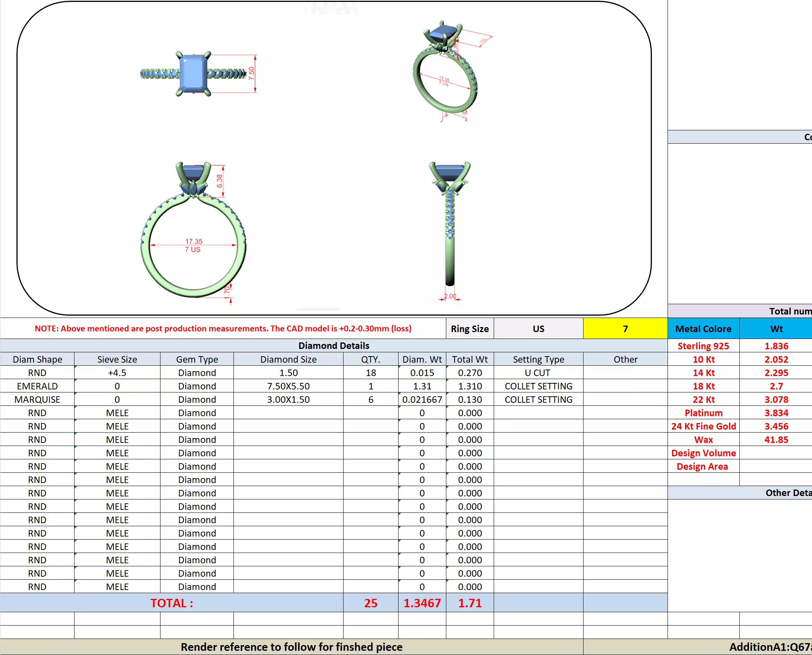Select the 24 Kt Fine Gold cell
812x655 pixels.
703,426
